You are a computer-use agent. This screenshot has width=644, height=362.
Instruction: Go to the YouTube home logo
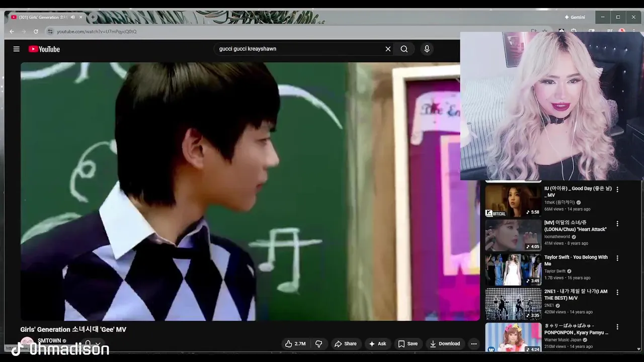44,49
